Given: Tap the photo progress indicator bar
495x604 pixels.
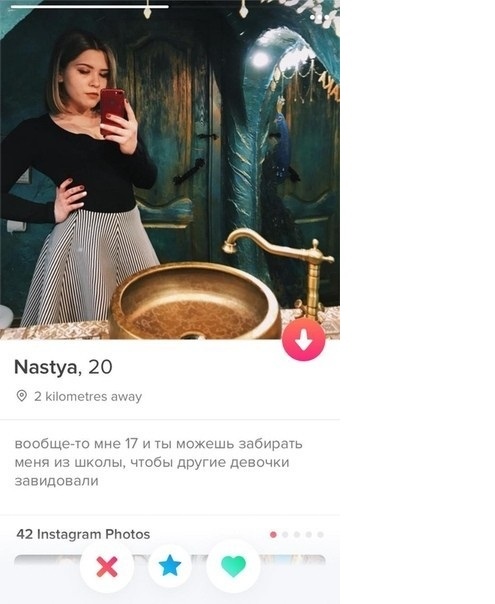Looking at the screenshot, I should (x=90, y=7).
